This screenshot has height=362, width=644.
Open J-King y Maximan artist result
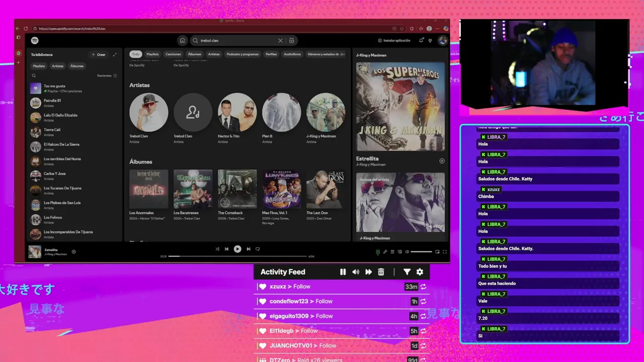point(326,119)
